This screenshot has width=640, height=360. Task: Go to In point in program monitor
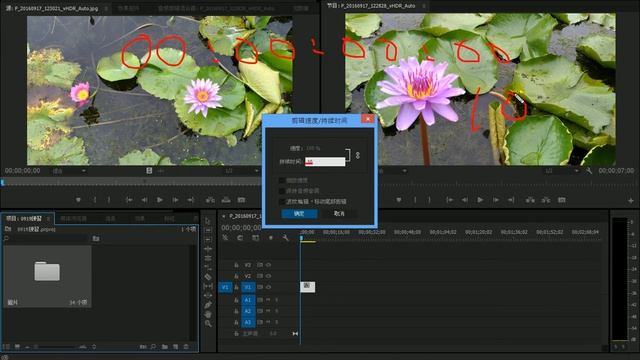point(449,200)
